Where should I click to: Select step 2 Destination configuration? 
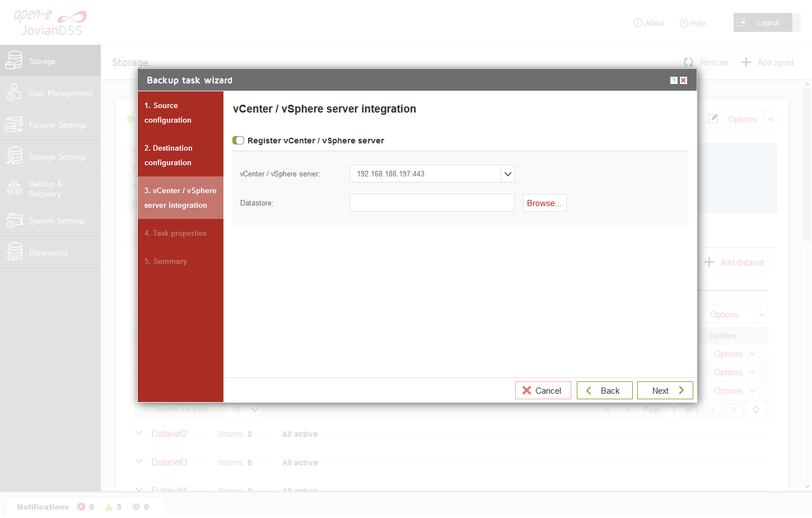(180, 155)
